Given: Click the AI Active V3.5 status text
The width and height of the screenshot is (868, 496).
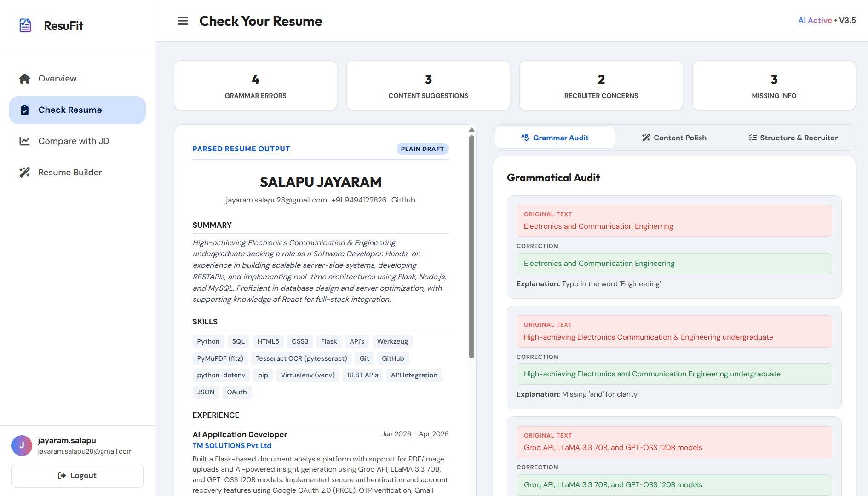Looking at the screenshot, I should click(x=827, y=20).
